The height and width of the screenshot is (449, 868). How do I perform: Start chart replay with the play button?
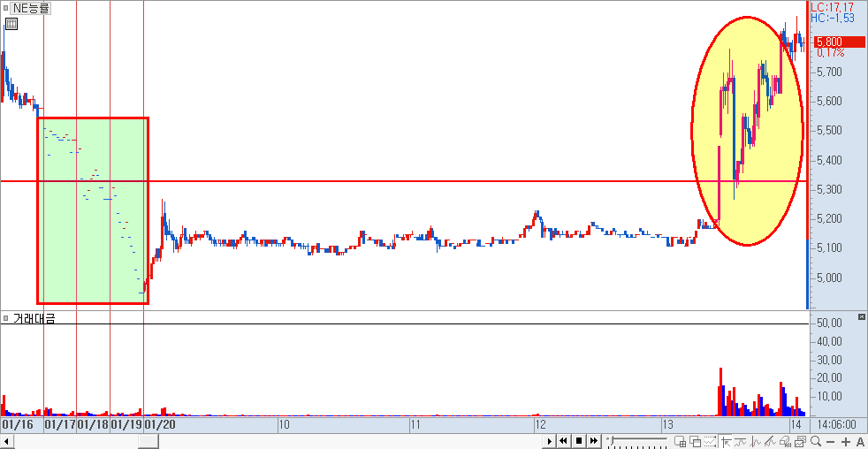tap(550, 441)
